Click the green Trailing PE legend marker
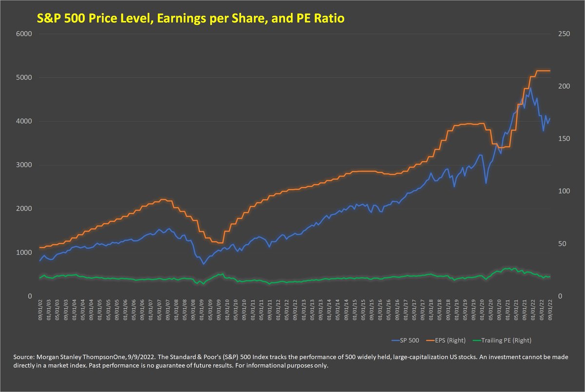Viewport: 585px width, 392px height. point(477,339)
